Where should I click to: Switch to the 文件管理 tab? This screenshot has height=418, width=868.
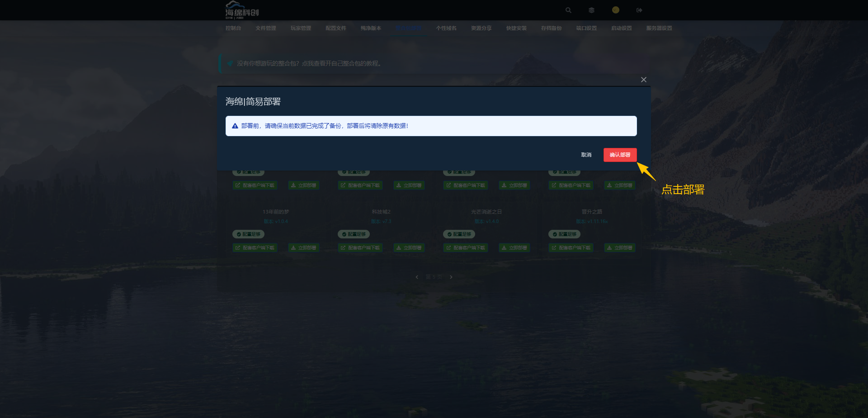coord(266,28)
